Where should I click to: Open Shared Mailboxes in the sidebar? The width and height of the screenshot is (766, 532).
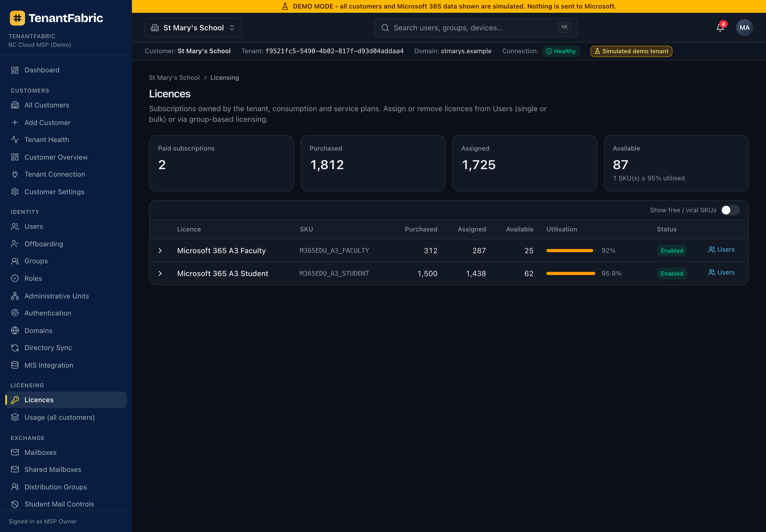click(66, 469)
